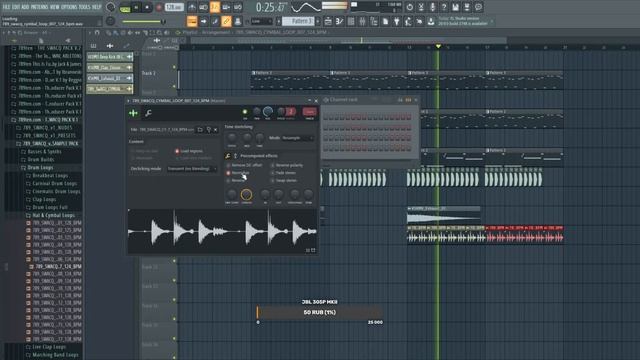Enable Remove DC offset

coord(244,165)
